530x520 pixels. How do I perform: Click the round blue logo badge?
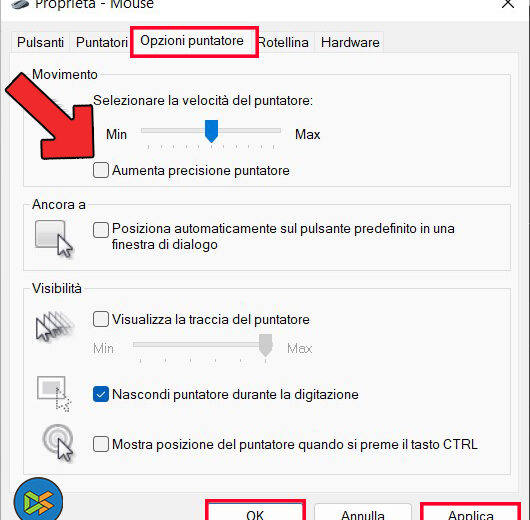point(38,499)
